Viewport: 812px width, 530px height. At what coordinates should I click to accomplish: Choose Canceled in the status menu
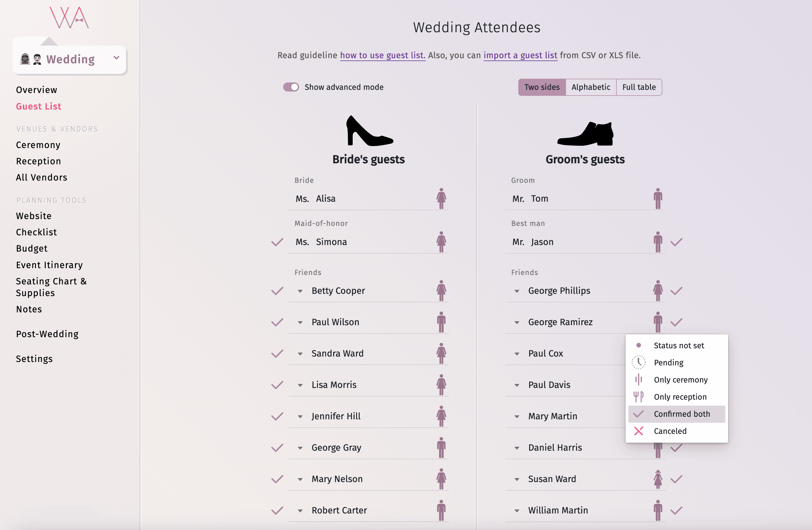pos(670,431)
